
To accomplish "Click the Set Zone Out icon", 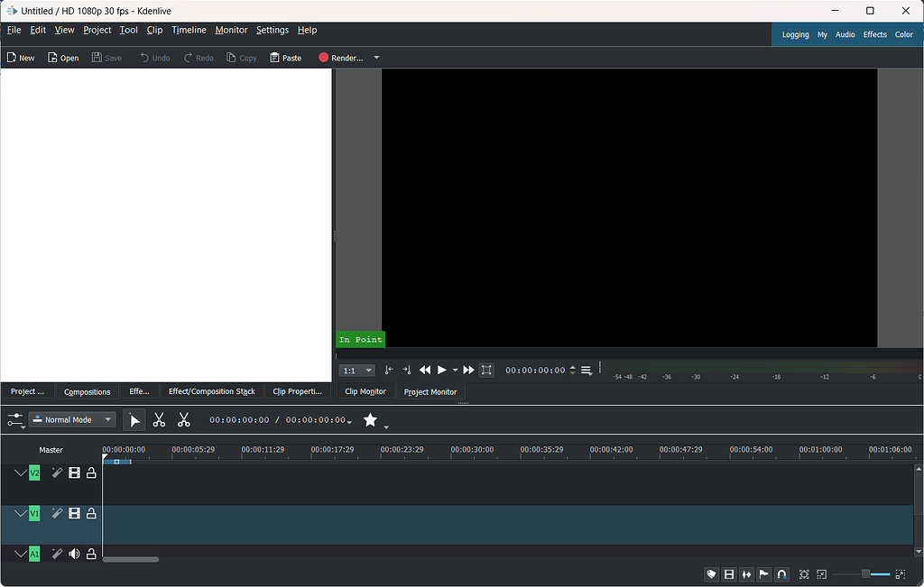I will [406, 371].
